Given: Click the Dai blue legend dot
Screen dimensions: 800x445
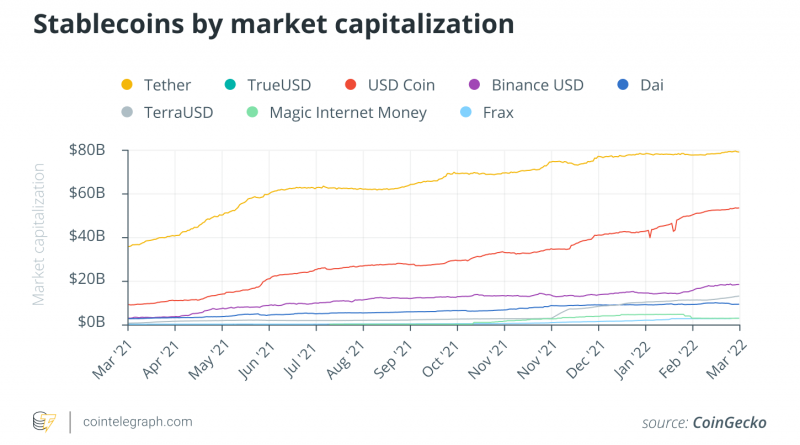Looking at the screenshot, I should [623, 85].
